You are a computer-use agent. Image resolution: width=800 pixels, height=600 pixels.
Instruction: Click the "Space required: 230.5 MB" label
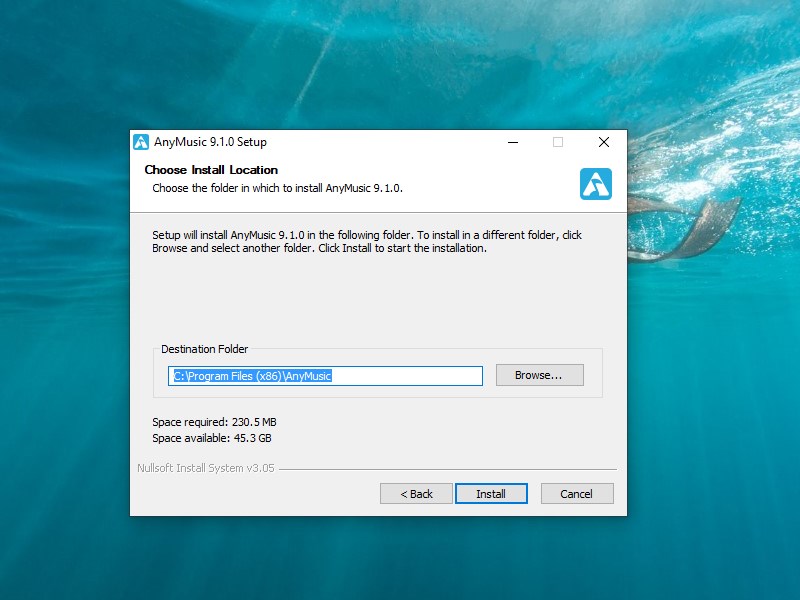[x=214, y=422]
